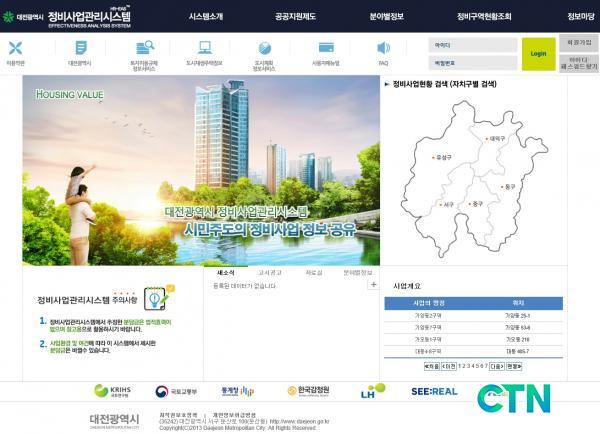Click the 아이디/패스워드 찾기 button
The width and height of the screenshot is (600, 434).
[x=579, y=63]
